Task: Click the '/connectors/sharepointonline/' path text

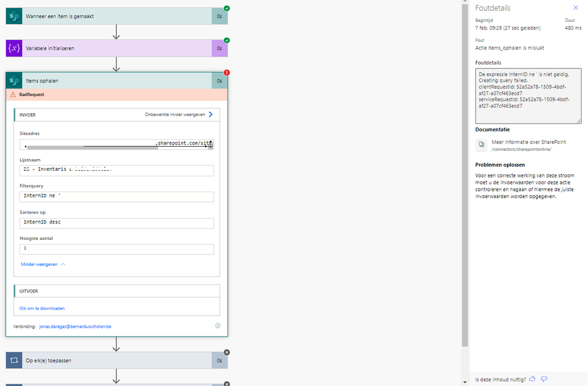Action: 521,150
